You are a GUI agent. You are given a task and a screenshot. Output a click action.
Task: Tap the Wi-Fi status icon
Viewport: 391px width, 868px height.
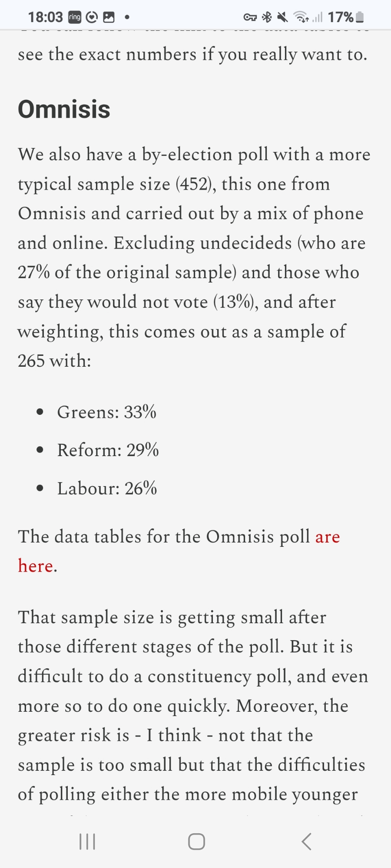[301, 17]
